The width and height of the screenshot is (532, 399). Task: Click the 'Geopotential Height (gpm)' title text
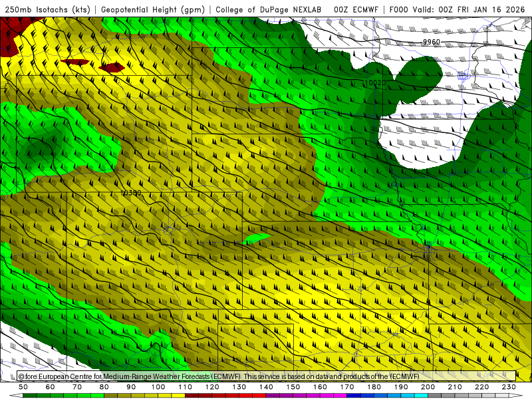click(153, 9)
